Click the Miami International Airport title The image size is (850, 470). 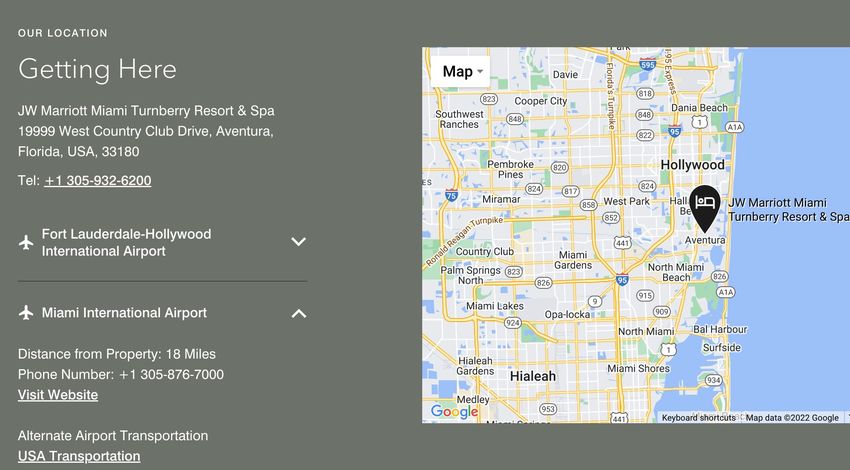124,313
